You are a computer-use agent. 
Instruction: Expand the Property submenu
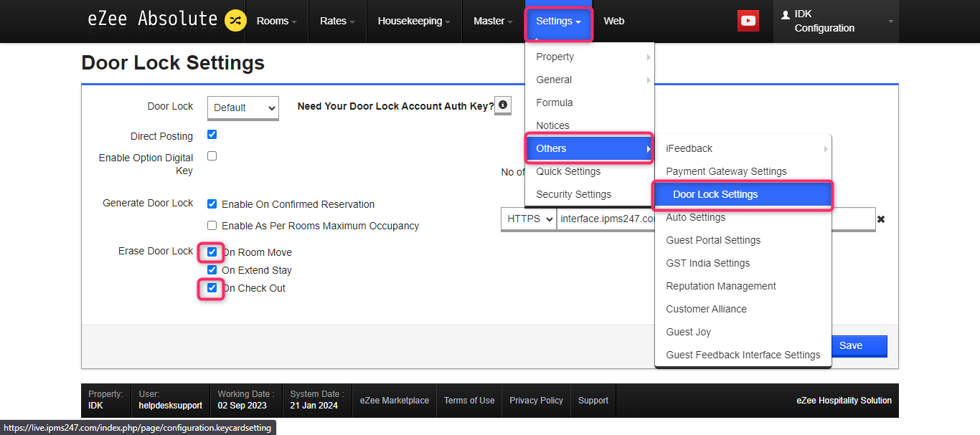[x=590, y=57]
